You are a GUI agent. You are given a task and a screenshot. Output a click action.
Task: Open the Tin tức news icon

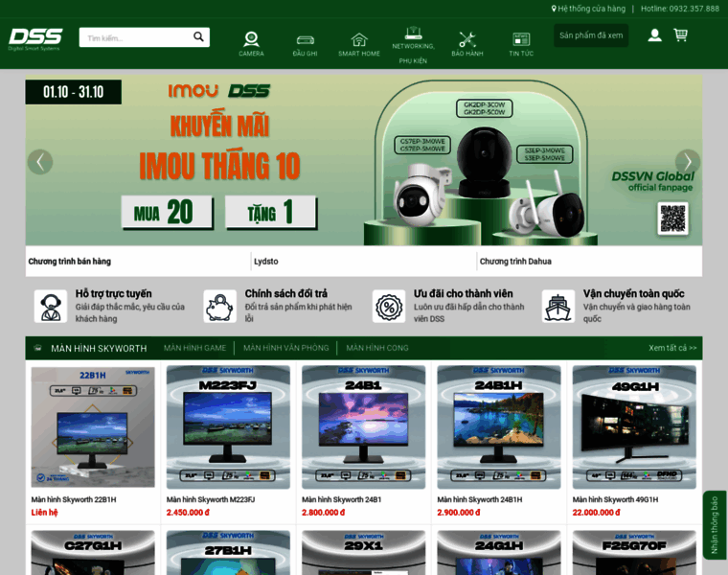coord(521,39)
